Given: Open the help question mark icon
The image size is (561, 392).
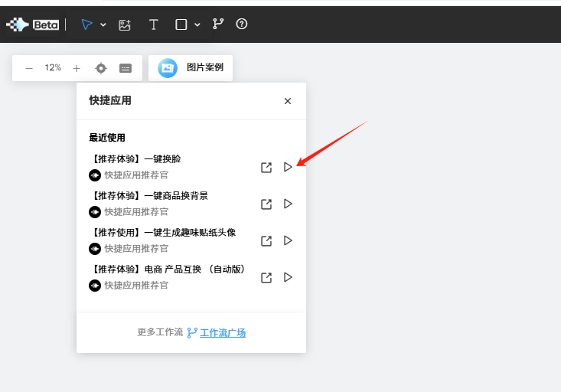Looking at the screenshot, I should pyautogui.click(x=242, y=24).
